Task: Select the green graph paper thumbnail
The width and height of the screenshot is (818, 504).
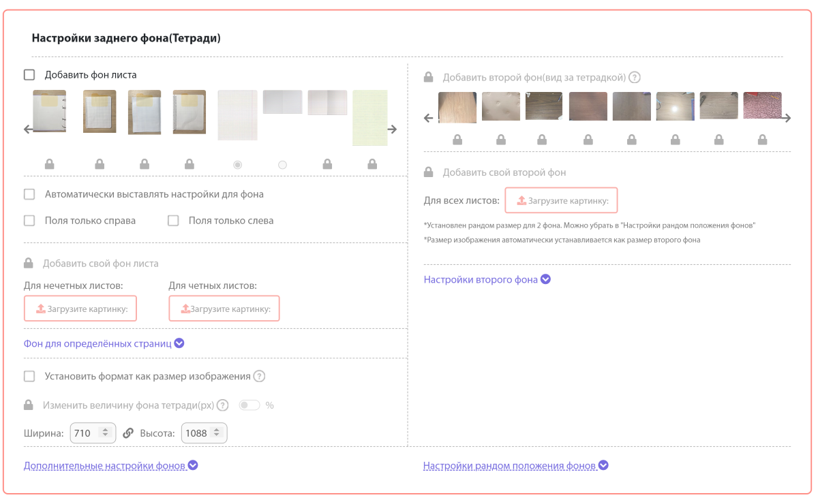Action: tap(370, 118)
